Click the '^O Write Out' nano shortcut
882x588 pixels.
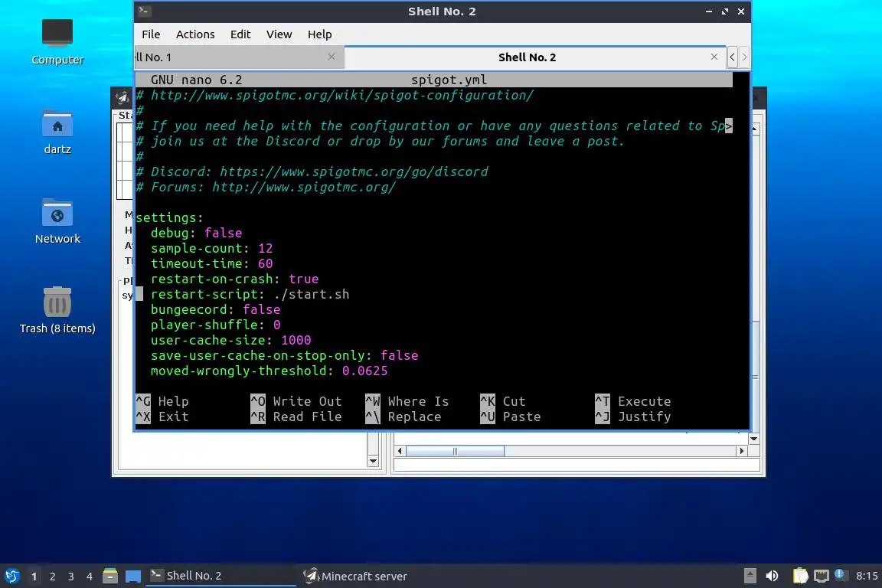(296, 401)
